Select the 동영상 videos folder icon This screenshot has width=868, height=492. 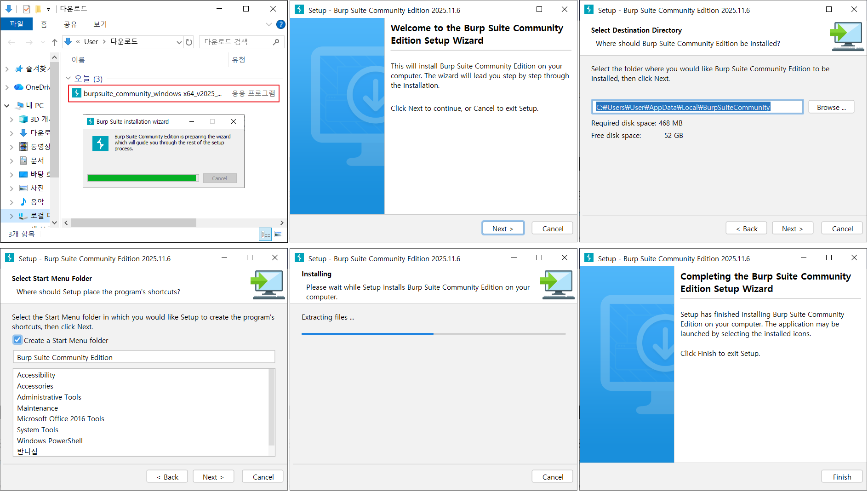coord(23,147)
